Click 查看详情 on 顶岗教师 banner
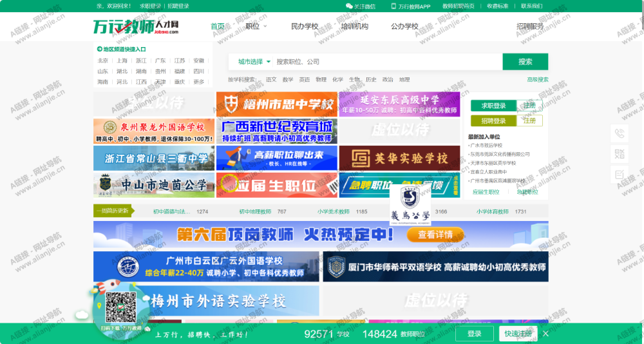644x344 pixels. 435,234
